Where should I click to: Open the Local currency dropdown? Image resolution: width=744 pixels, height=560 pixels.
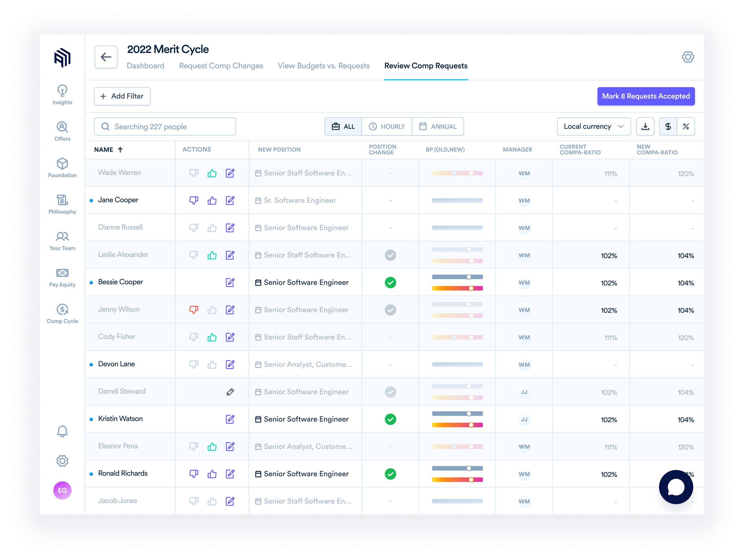pyautogui.click(x=593, y=126)
